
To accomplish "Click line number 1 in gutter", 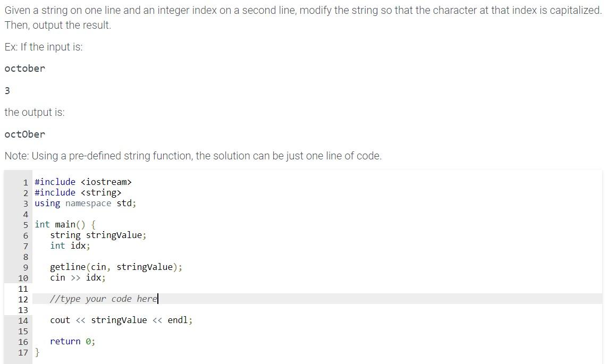I will point(26,182).
